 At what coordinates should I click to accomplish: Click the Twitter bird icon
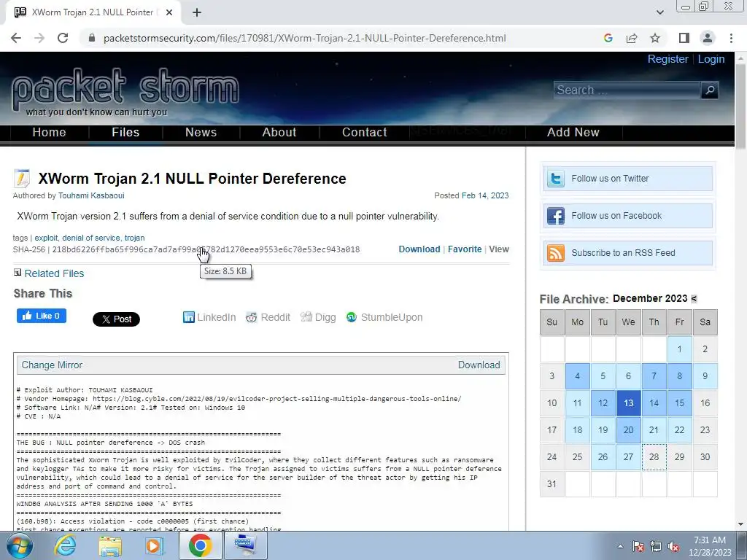click(555, 179)
